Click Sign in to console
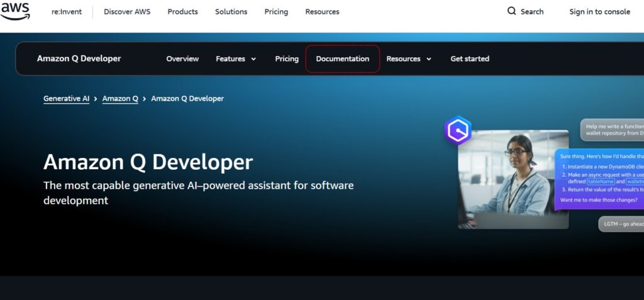This screenshot has width=644, height=300. point(599,12)
